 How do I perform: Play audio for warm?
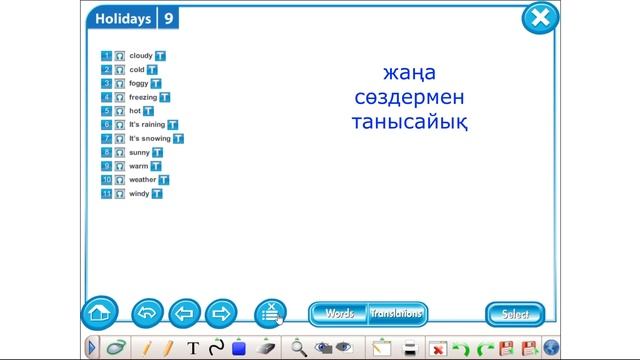[x=119, y=166]
